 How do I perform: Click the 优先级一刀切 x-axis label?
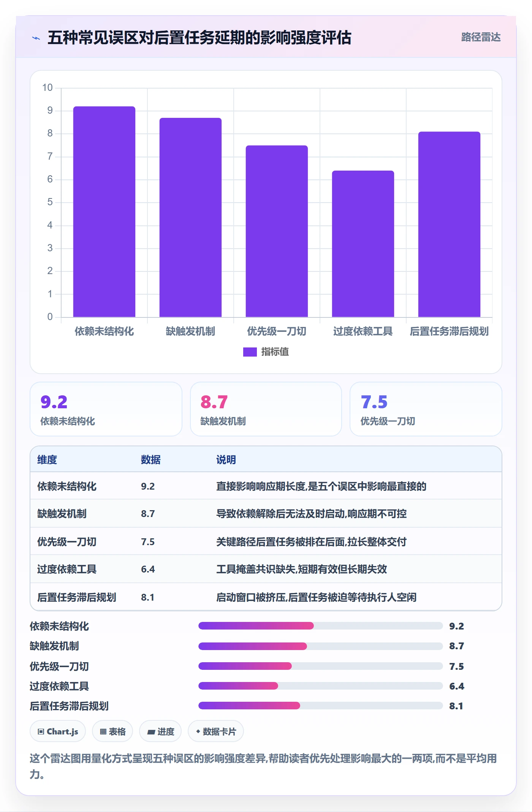[277, 331]
